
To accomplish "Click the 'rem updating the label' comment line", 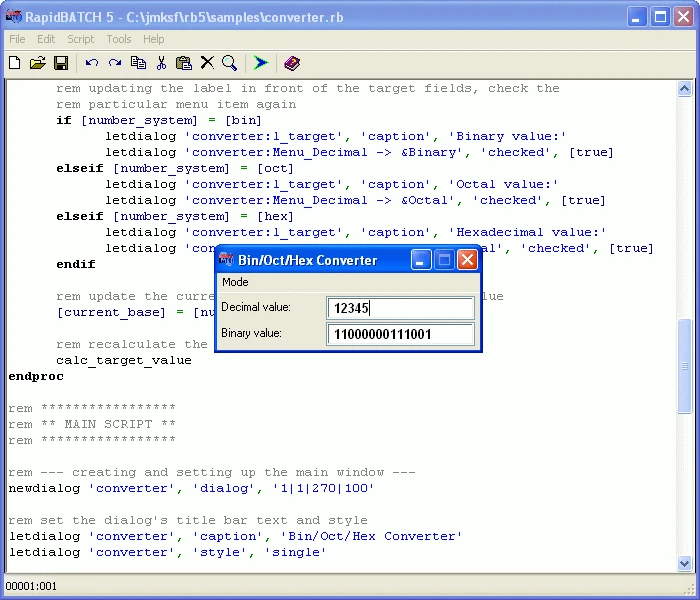I will click(x=308, y=88).
